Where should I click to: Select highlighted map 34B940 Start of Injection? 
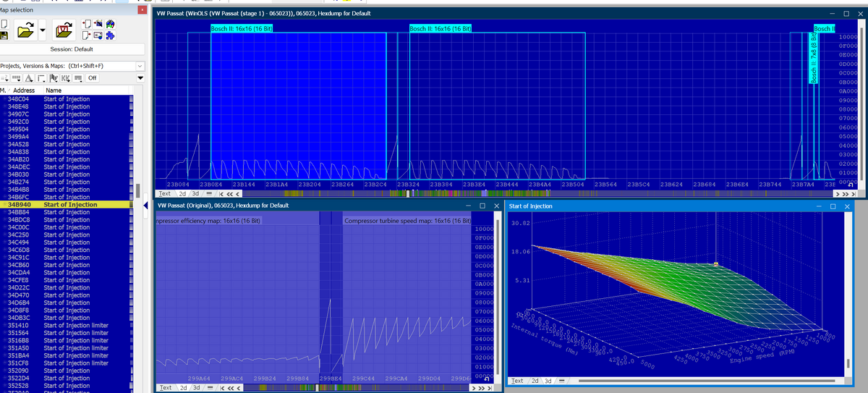68,205
